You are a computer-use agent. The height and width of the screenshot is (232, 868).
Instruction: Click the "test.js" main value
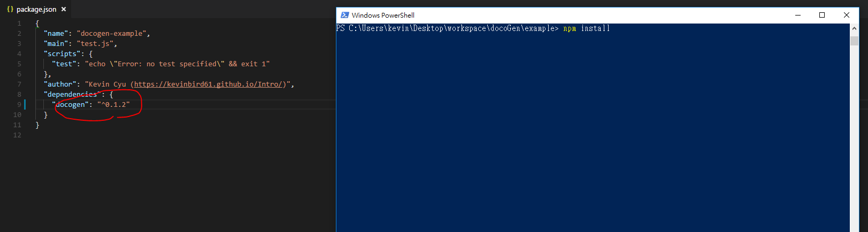(95, 43)
